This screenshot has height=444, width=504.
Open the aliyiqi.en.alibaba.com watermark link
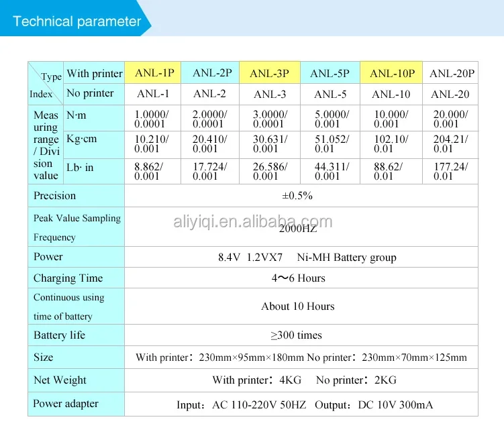pyautogui.click(x=252, y=222)
